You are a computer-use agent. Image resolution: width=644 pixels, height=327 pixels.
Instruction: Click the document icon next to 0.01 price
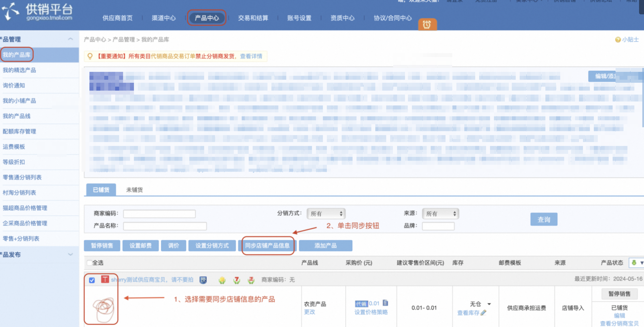(385, 303)
